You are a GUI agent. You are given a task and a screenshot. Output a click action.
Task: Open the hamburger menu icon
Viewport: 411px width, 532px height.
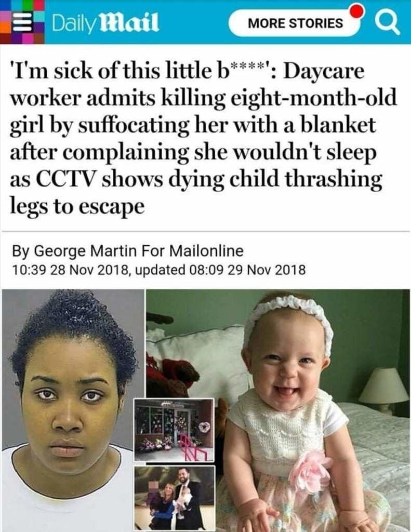point(22,22)
